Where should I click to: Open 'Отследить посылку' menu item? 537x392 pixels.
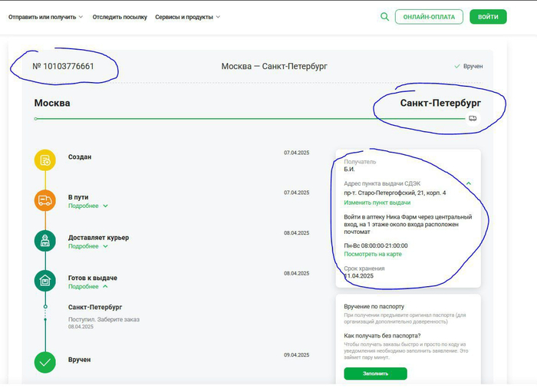[119, 17]
